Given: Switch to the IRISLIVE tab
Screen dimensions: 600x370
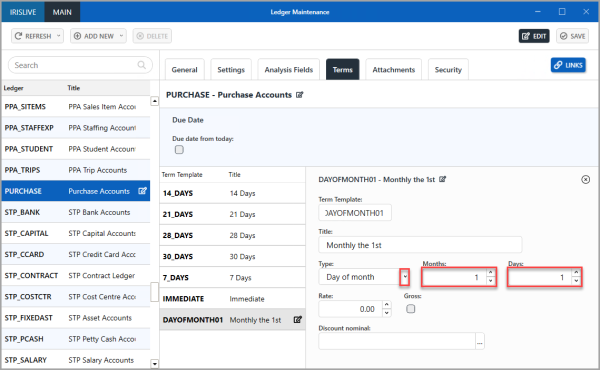Looking at the screenshot, I should click(x=23, y=12).
